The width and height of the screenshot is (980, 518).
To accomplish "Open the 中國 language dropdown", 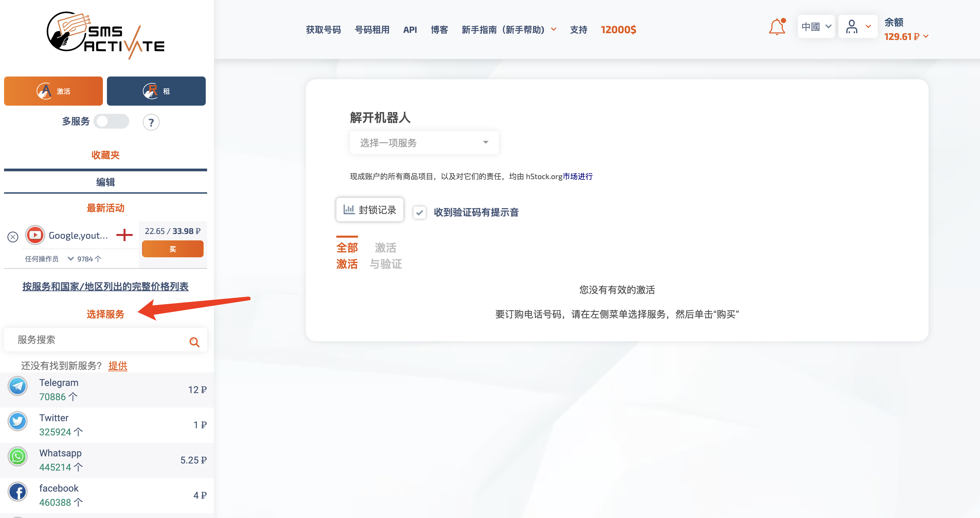I will (816, 27).
